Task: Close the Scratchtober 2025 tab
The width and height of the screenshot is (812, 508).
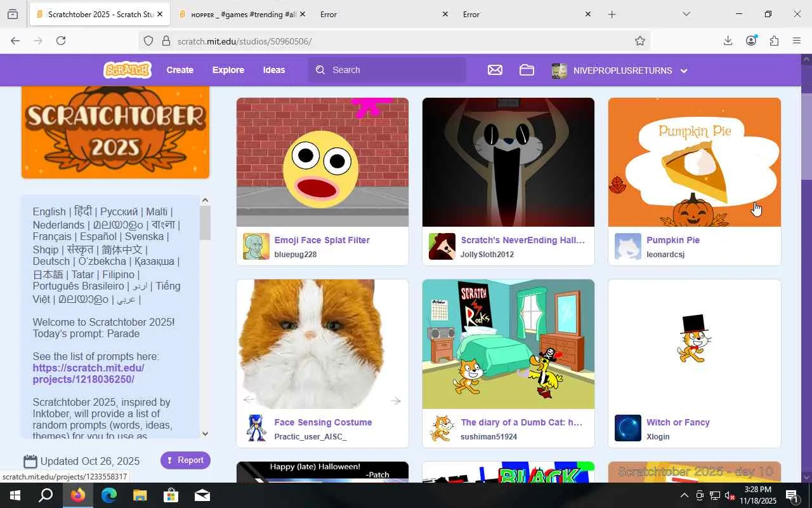Action: point(159,14)
